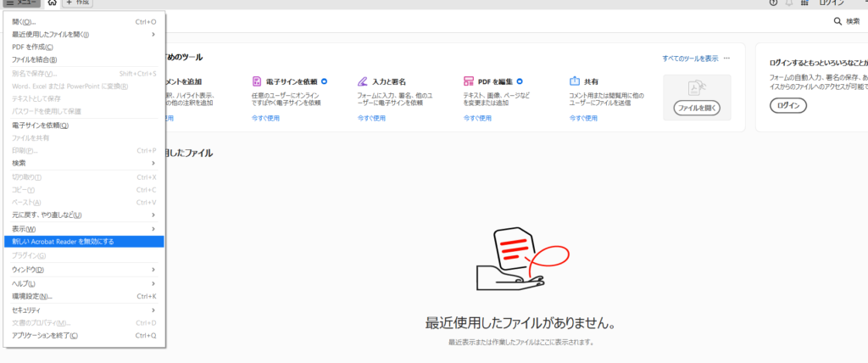The height and width of the screenshot is (363, 868).
Task: Open the help question mark icon
Action: (x=772, y=3)
